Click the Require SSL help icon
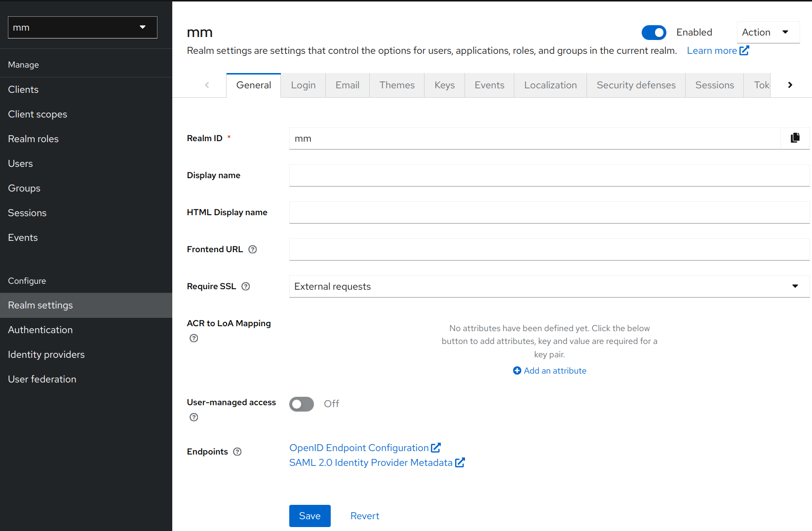Screen dimensions: 812x531 (246, 286)
